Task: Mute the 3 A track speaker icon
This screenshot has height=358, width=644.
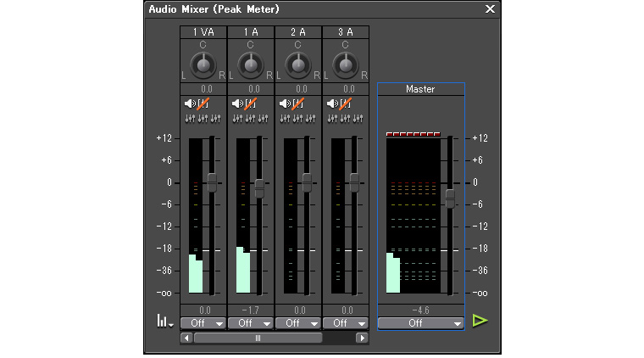Action: (x=333, y=103)
